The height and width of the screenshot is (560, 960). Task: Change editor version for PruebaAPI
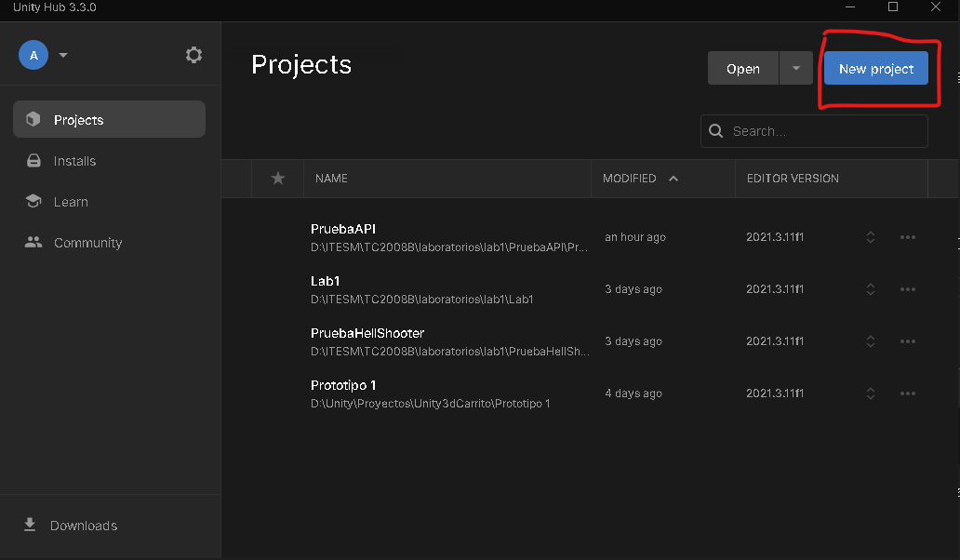(x=871, y=237)
